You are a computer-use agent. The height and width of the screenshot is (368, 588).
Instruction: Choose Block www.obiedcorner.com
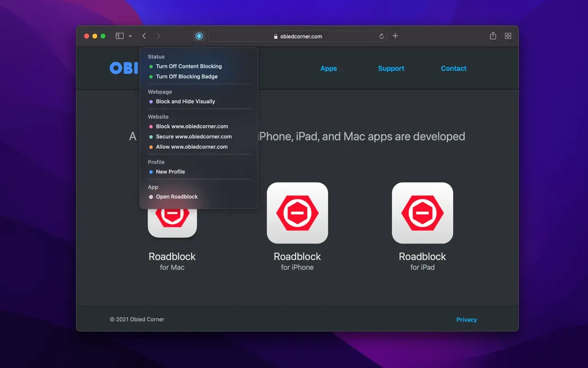(192, 126)
